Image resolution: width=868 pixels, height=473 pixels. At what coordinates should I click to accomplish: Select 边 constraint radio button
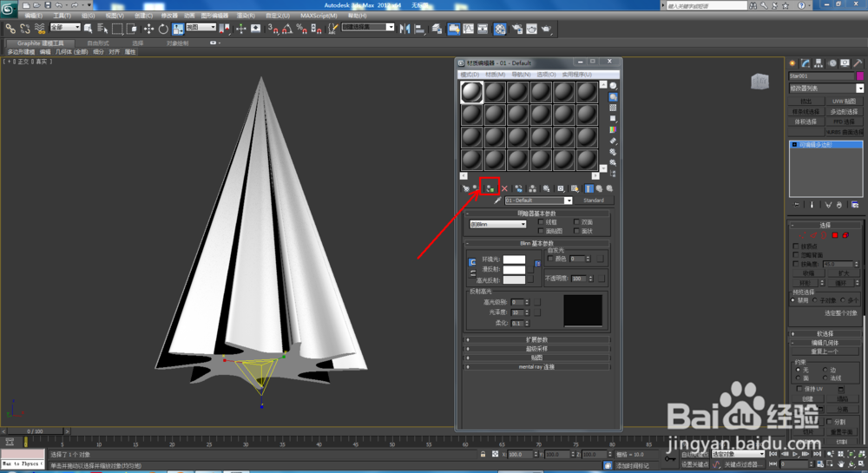pyautogui.click(x=825, y=370)
